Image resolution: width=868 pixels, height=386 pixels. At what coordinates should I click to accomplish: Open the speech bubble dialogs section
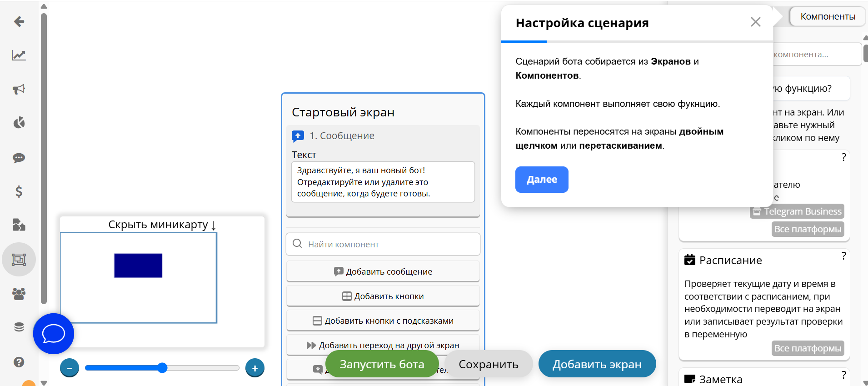[x=19, y=158]
